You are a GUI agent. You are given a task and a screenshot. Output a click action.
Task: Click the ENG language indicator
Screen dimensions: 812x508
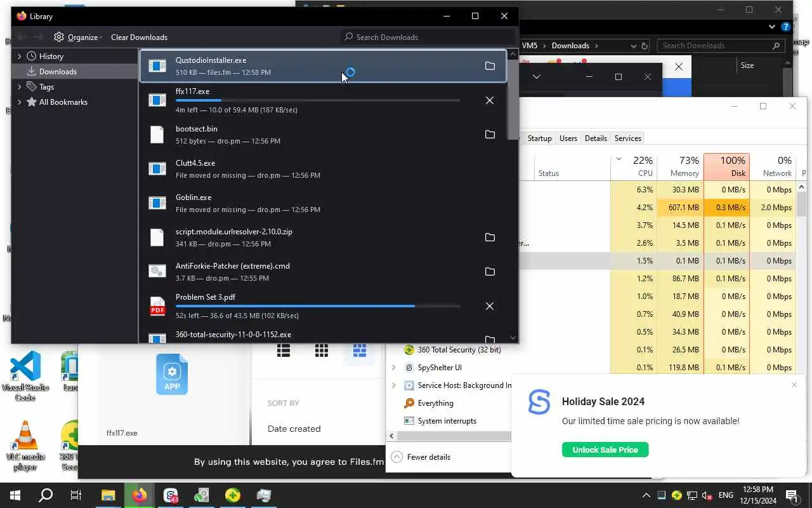[x=726, y=495]
